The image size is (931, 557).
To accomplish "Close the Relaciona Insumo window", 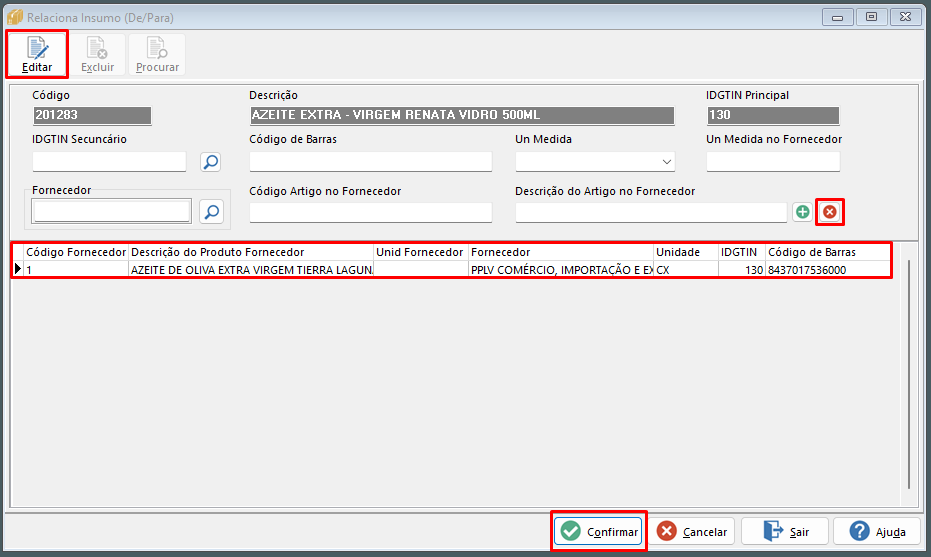I will point(905,17).
